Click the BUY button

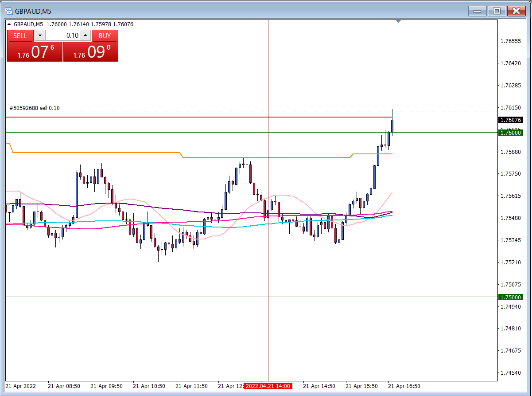point(105,36)
